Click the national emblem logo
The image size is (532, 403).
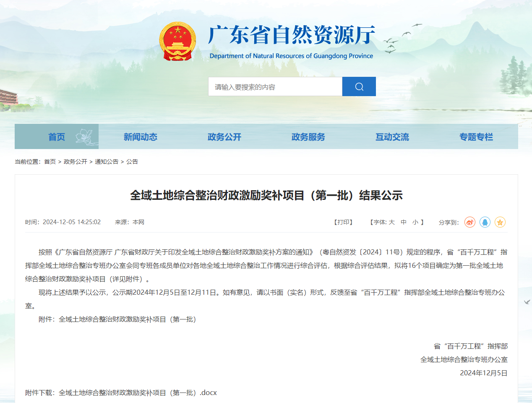pos(178,42)
